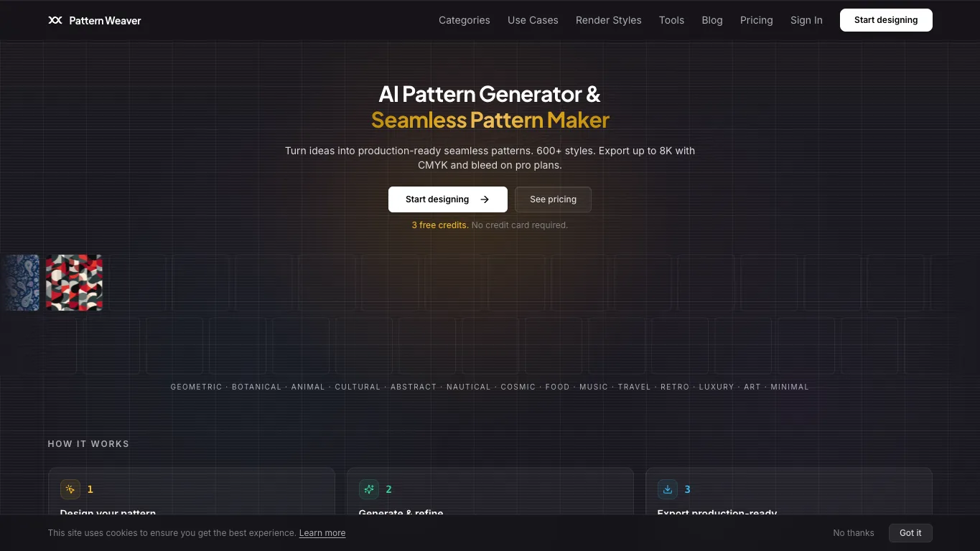The image size is (980, 551).
Task: Click the See pricing button
Action: [553, 199]
